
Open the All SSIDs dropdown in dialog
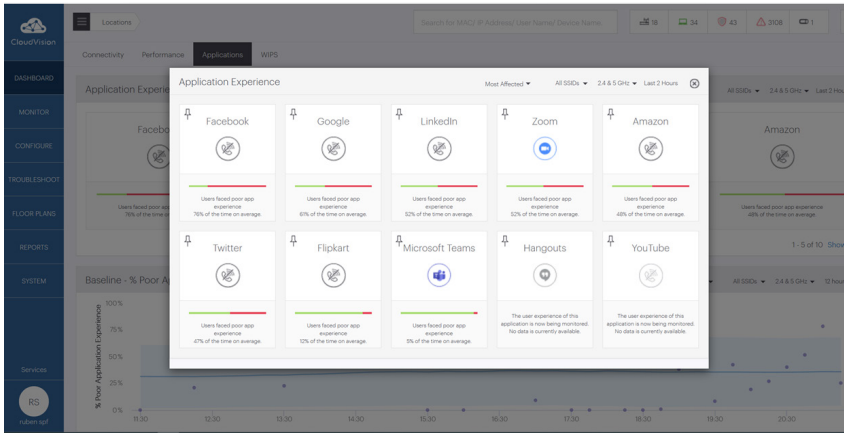tap(571, 83)
